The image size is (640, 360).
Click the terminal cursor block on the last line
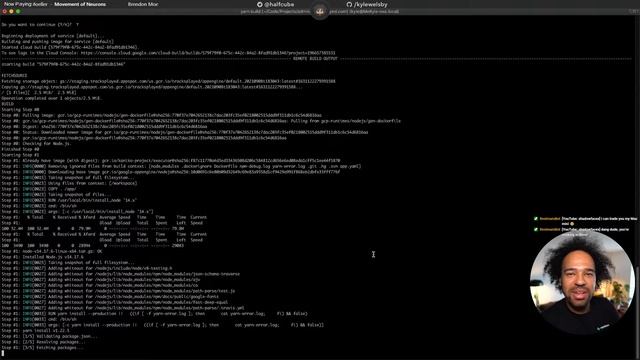pyautogui.click(x=3, y=353)
